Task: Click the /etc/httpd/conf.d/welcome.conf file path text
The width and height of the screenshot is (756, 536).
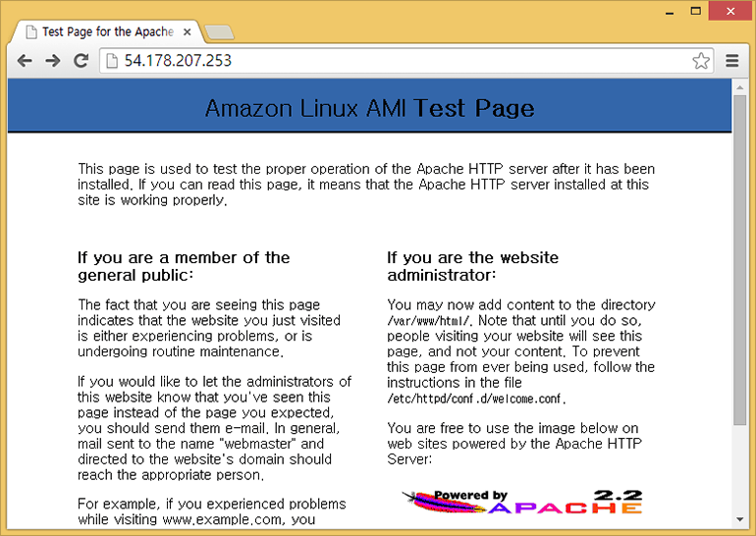Action: point(476,400)
